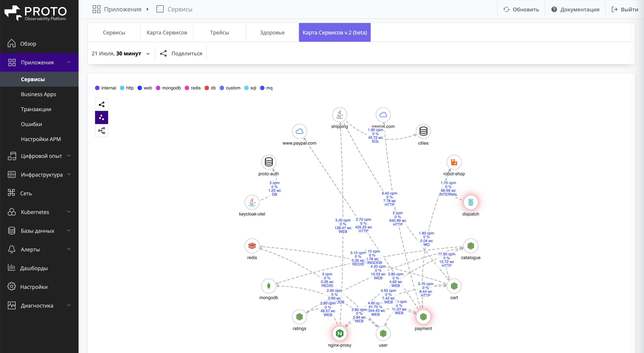Switch to the network graph layout icon
644x353 pixels.
[101, 104]
